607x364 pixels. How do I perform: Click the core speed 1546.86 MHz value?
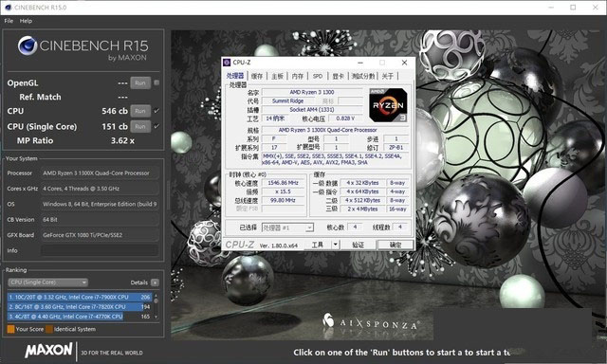point(283,183)
